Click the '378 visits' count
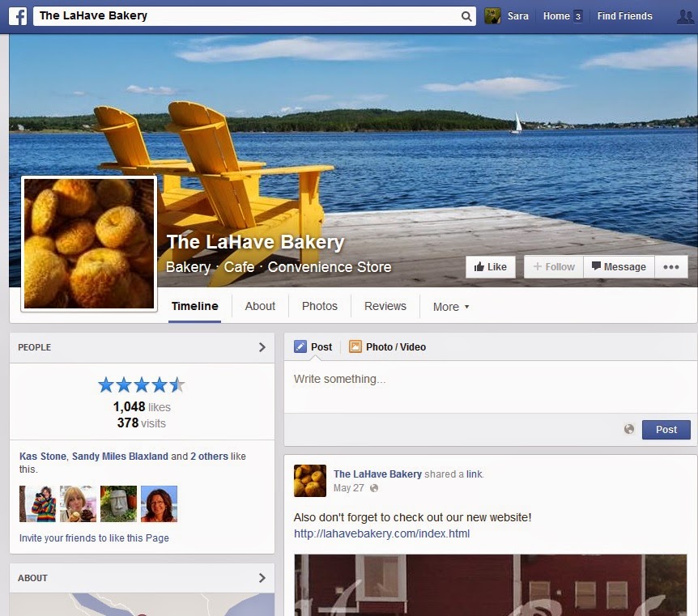Screen dimensions: 698x616 [x=142, y=423]
